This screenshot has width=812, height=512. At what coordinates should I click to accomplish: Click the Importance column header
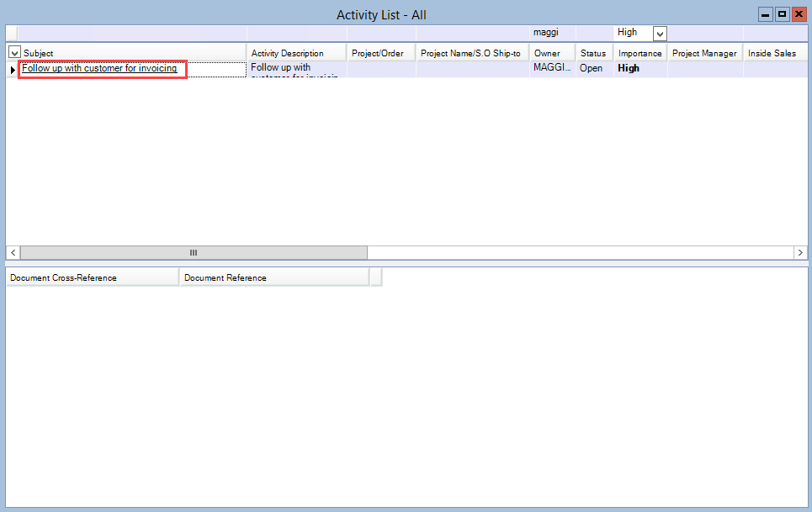(x=640, y=53)
